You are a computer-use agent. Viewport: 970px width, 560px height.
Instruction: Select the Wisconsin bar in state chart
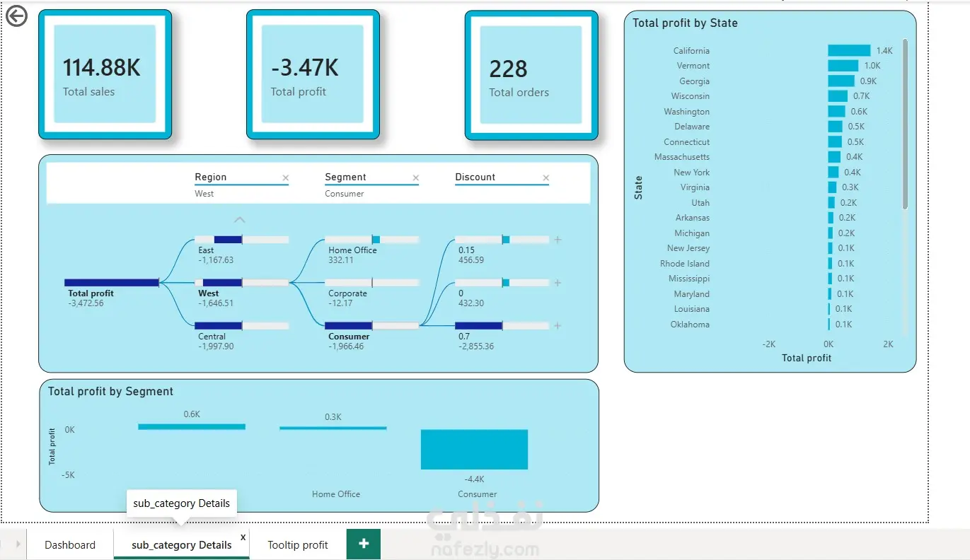pyautogui.click(x=838, y=96)
